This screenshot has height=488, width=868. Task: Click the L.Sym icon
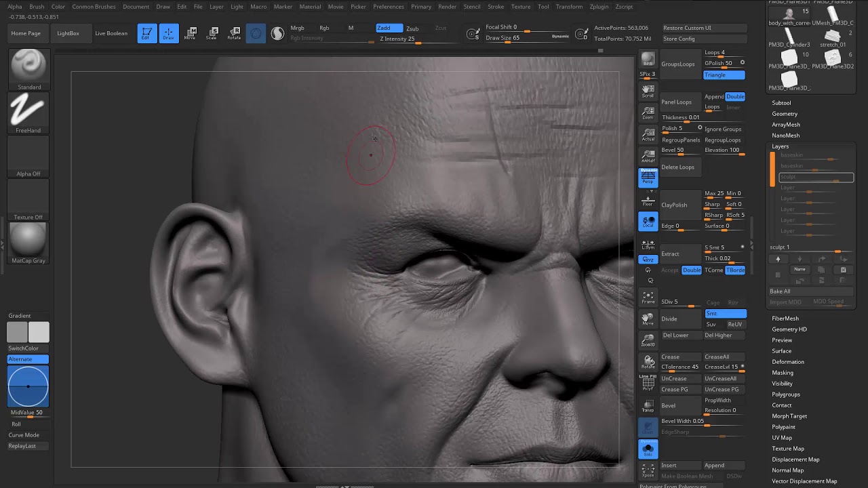tap(648, 244)
